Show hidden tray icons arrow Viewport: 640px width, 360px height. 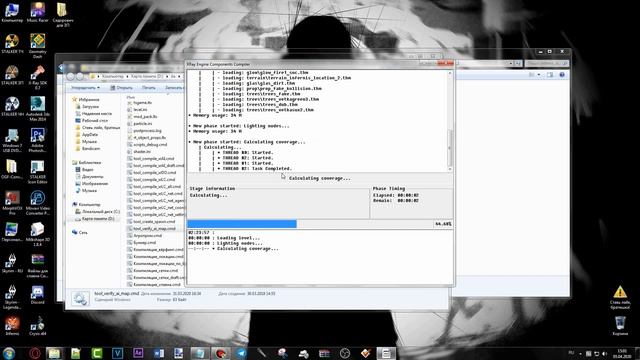click(580, 353)
